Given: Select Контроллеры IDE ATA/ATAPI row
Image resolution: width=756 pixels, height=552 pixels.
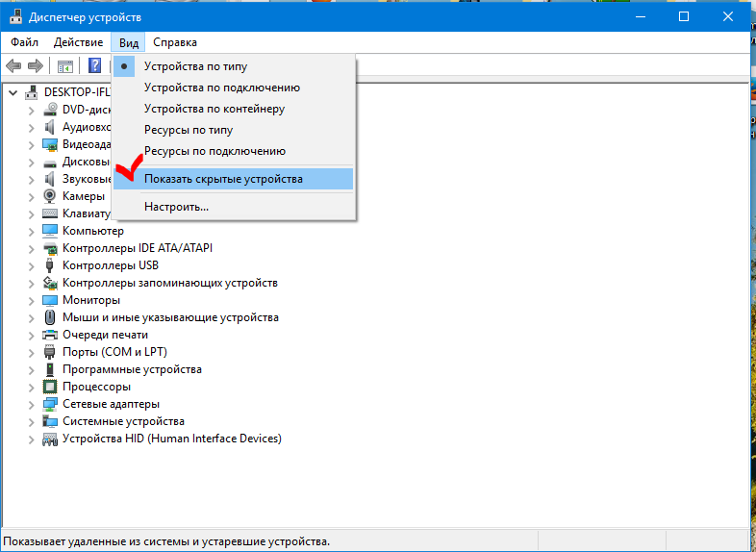Looking at the screenshot, I should pyautogui.click(x=138, y=248).
